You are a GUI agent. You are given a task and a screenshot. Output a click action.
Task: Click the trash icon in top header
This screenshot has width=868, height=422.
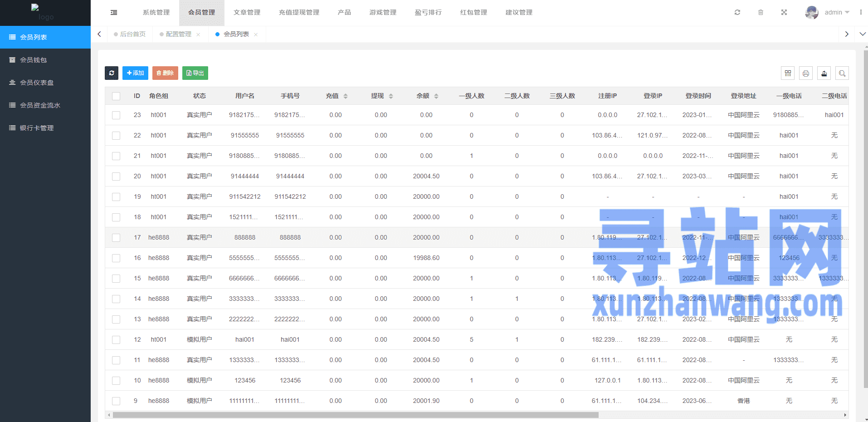761,13
